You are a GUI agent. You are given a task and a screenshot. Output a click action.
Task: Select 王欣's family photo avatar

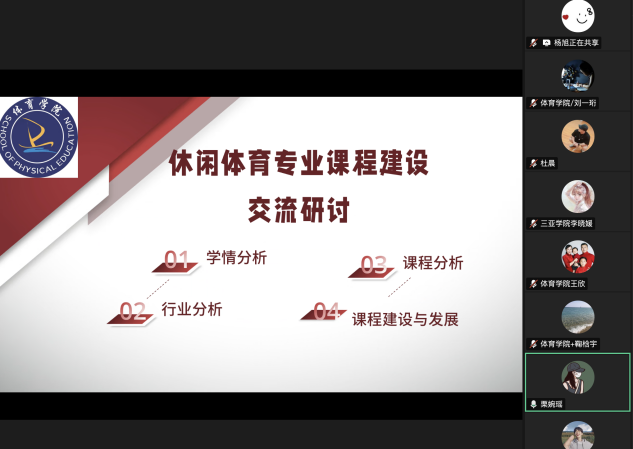coord(578,256)
